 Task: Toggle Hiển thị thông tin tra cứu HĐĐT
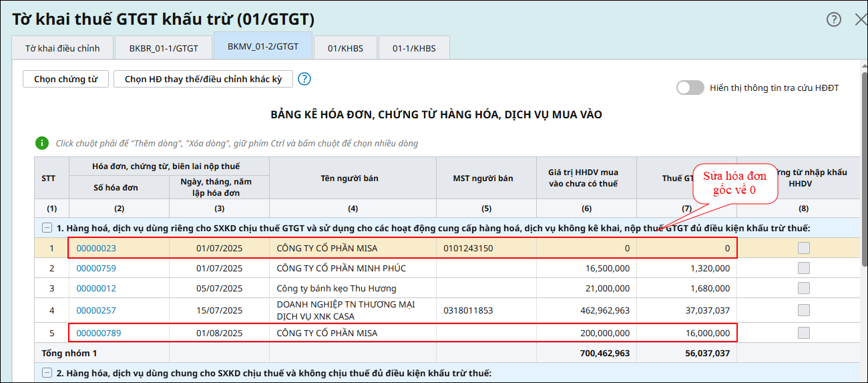(x=690, y=88)
